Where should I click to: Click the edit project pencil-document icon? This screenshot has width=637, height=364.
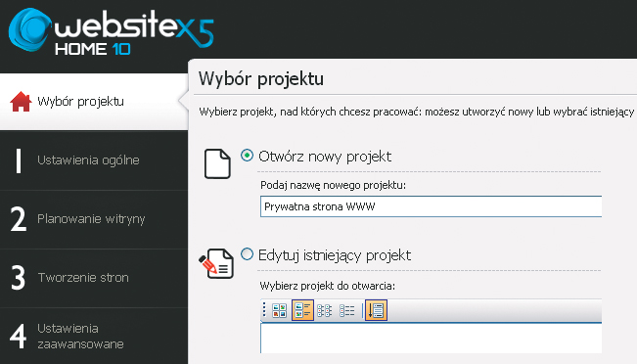click(216, 263)
